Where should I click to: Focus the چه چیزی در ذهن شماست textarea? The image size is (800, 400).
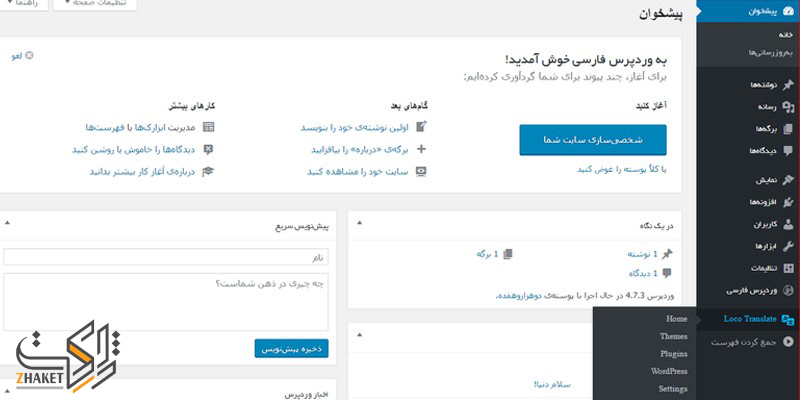click(166, 302)
